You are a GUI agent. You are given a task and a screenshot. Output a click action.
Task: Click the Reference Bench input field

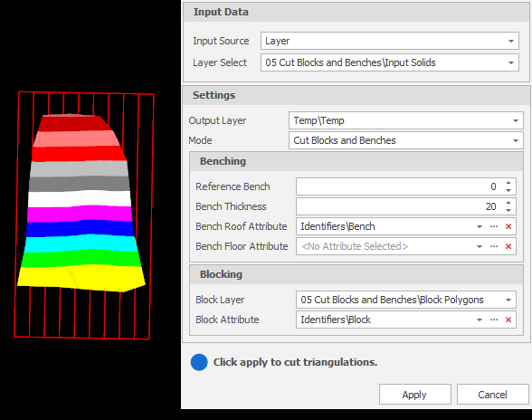(399, 186)
